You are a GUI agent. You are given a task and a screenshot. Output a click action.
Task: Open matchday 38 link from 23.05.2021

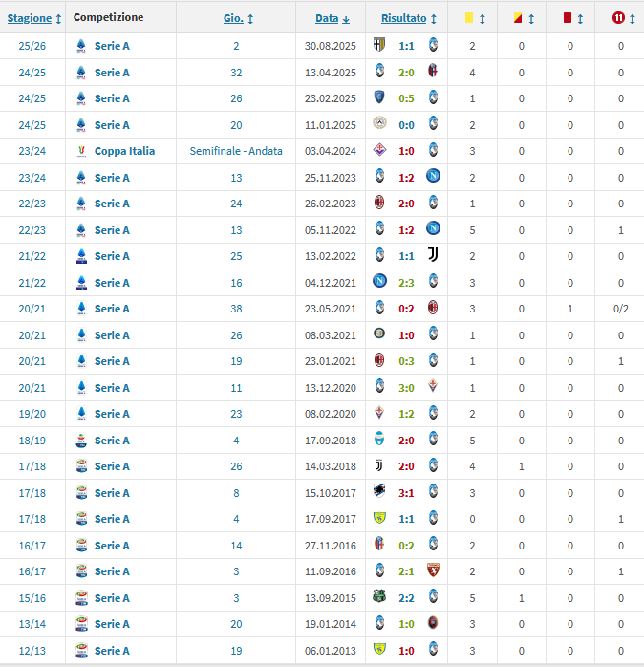[236, 309]
